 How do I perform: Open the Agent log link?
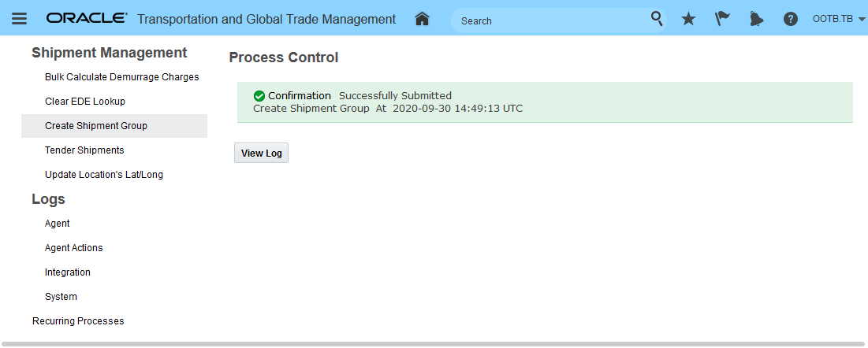[x=58, y=224]
